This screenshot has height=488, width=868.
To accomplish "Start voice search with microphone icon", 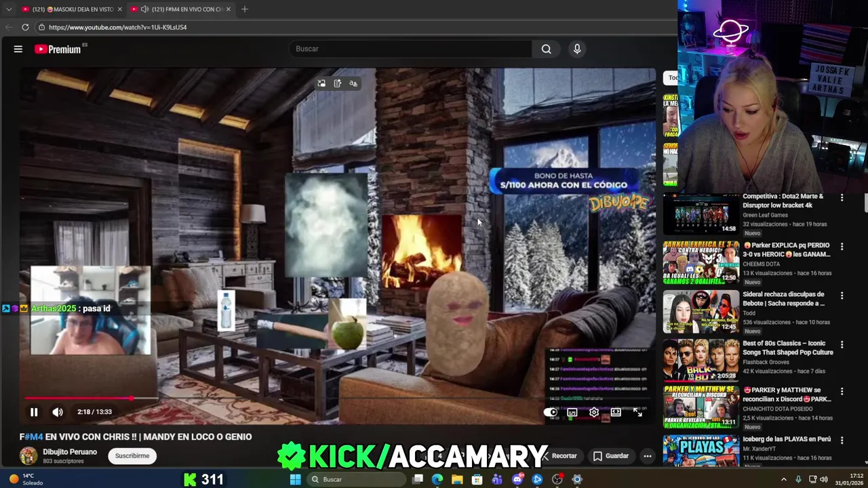I will point(577,49).
